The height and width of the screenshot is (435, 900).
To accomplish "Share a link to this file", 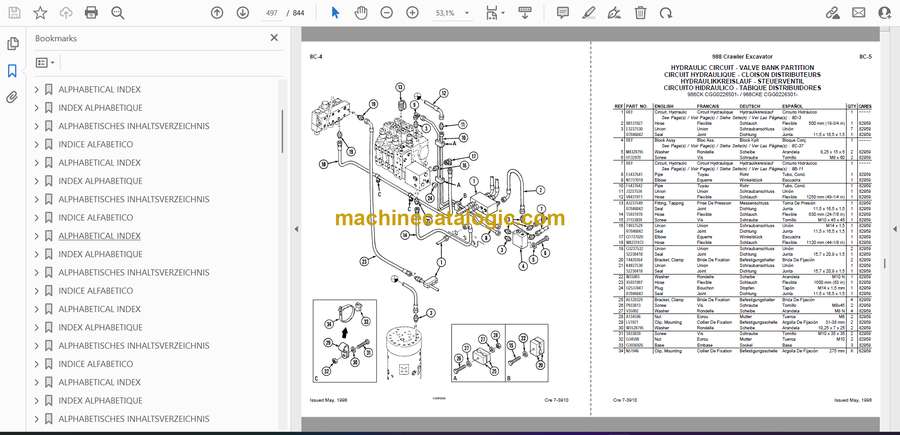I will click(x=832, y=13).
